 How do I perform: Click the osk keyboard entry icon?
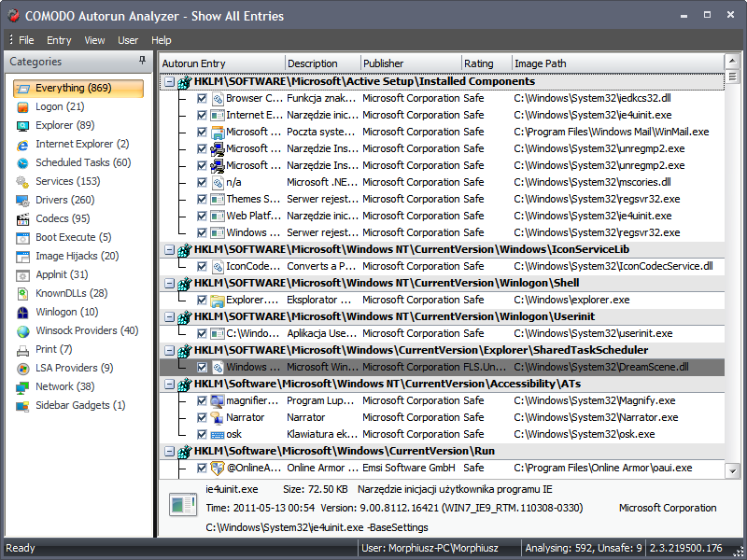tap(218, 434)
